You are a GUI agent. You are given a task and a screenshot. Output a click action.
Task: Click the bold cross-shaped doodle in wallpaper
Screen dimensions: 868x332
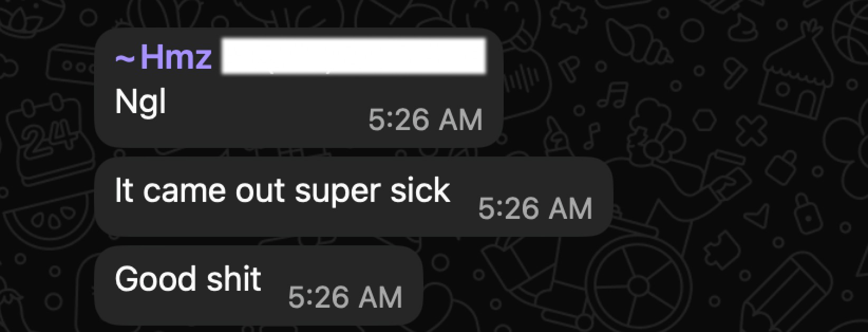tap(750, 131)
